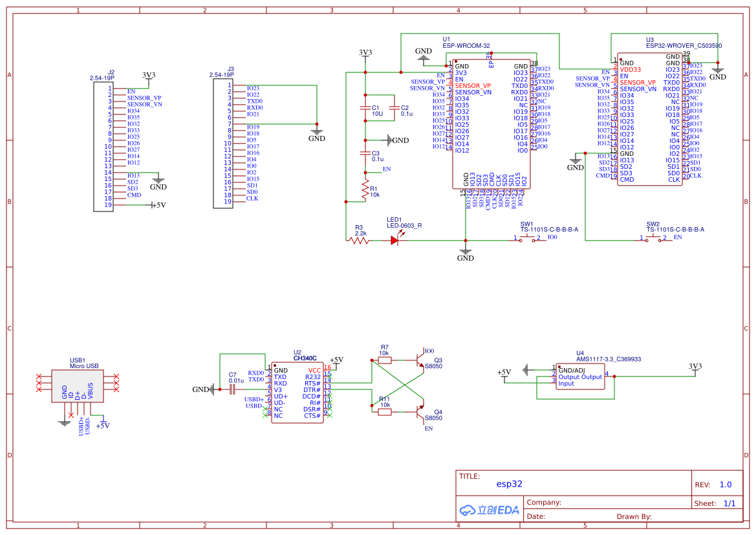This screenshot has width=756, height=535.
Task: Select the 'Drawn By:' field
Action: (x=634, y=516)
